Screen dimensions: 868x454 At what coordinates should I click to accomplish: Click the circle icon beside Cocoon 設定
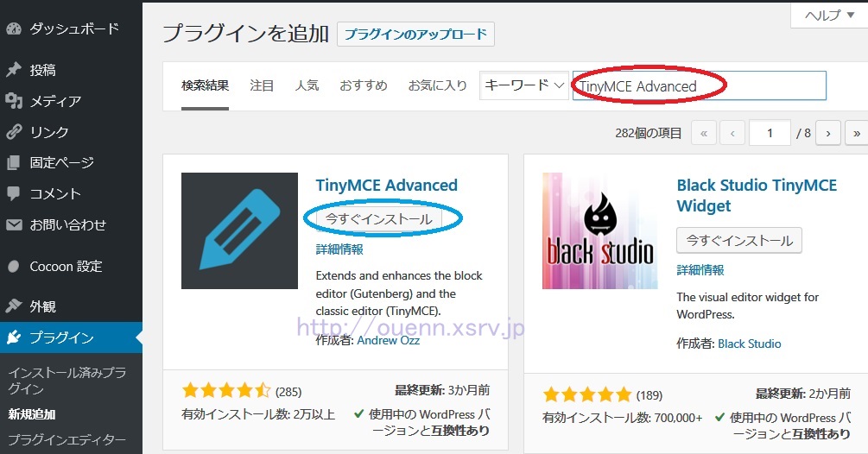[x=14, y=267]
